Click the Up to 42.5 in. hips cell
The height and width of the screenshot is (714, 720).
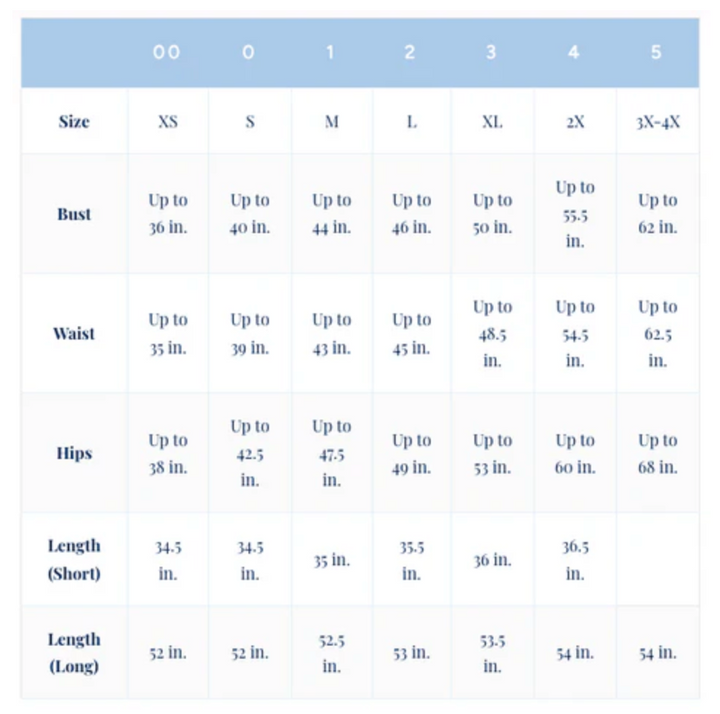pos(250,453)
